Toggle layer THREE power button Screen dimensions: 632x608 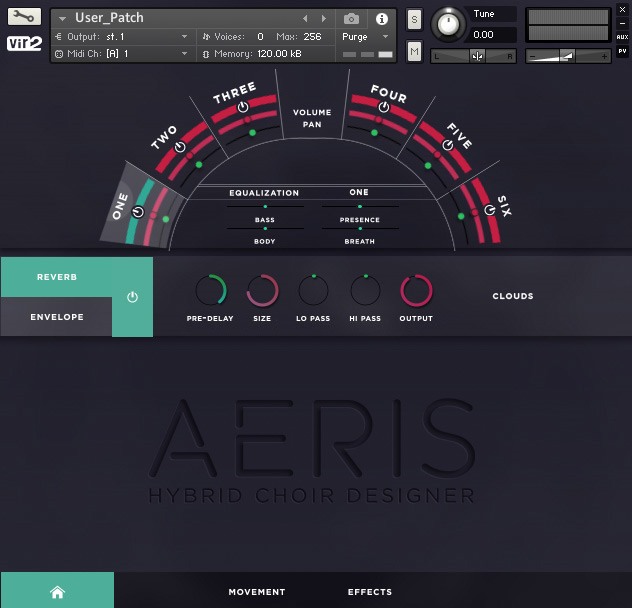(243, 107)
